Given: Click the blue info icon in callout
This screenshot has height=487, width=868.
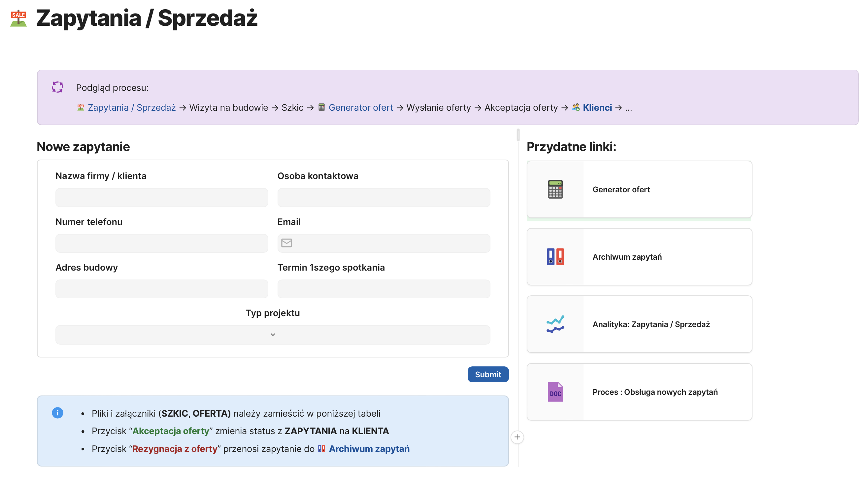Looking at the screenshot, I should click(58, 413).
